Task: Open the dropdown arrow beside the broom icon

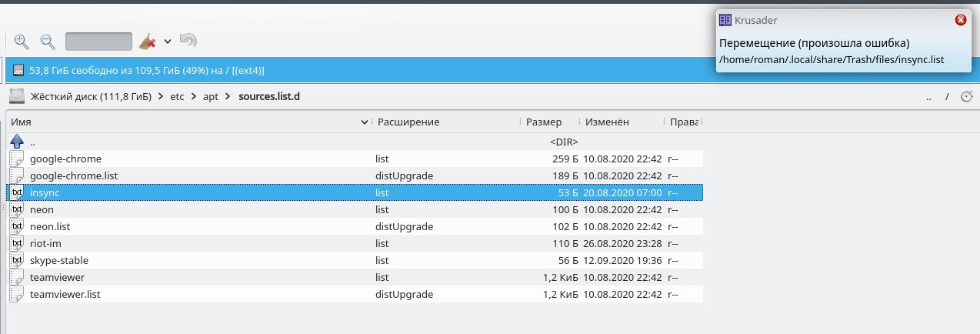Action: 167,42
